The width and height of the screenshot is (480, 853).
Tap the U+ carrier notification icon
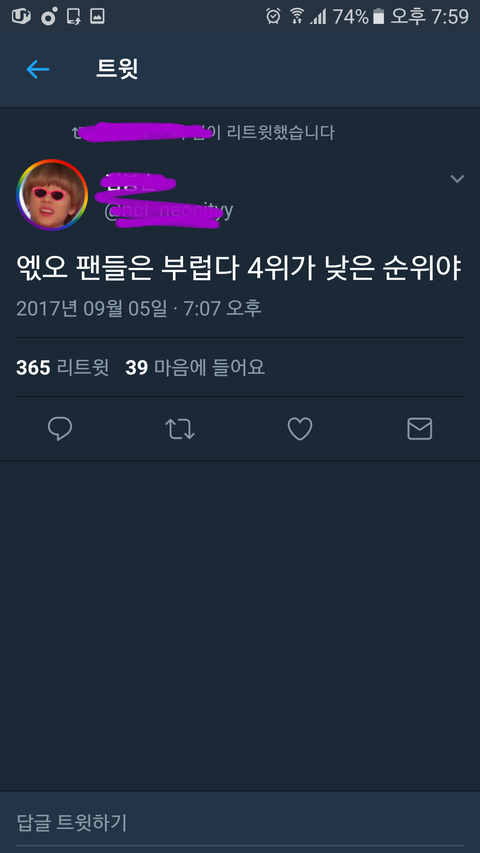[x=21, y=16]
